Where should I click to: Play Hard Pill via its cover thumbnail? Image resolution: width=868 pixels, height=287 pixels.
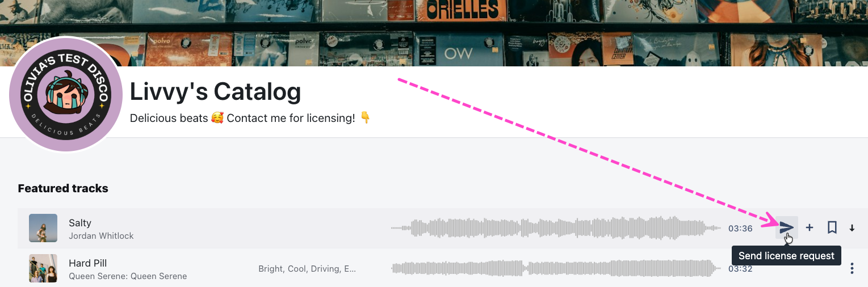coord(43,268)
